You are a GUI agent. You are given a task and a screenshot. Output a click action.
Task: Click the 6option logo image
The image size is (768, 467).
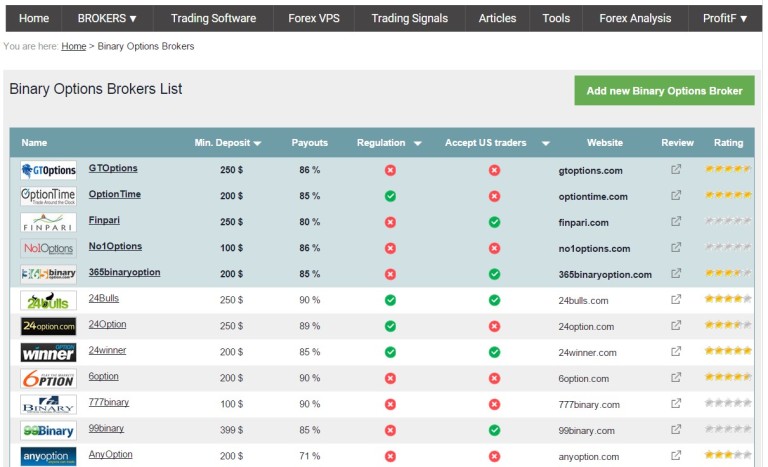pyautogui.click(x=48, y=378)
